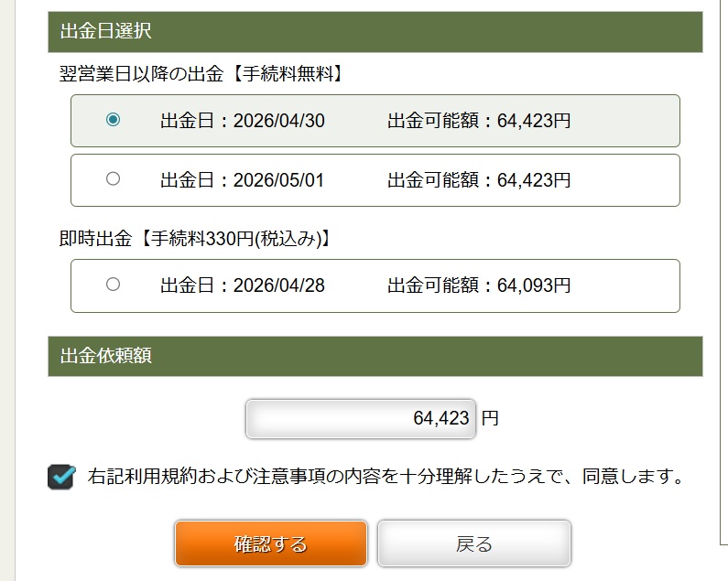Go back with the 戻る button

tap(474, 544)
